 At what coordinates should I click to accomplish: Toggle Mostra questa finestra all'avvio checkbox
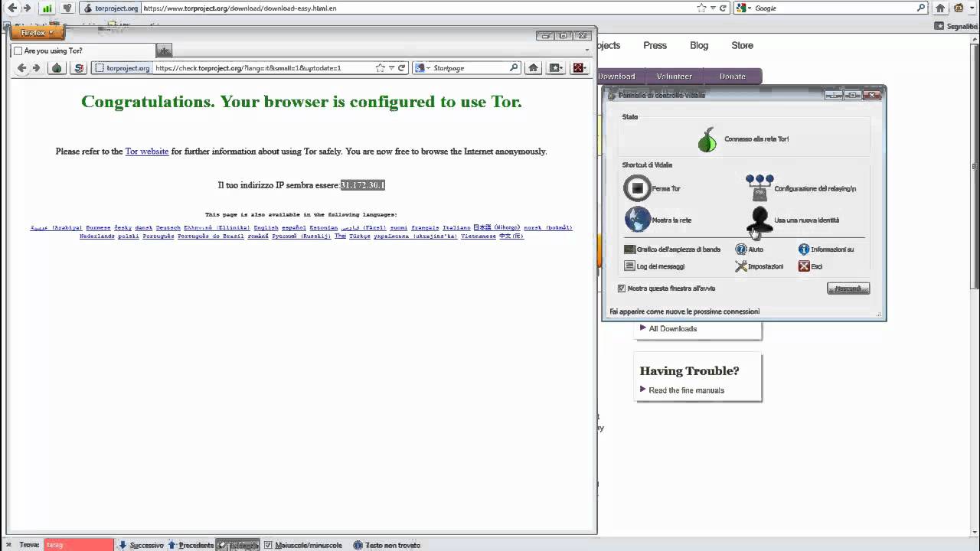click(622, 289)
